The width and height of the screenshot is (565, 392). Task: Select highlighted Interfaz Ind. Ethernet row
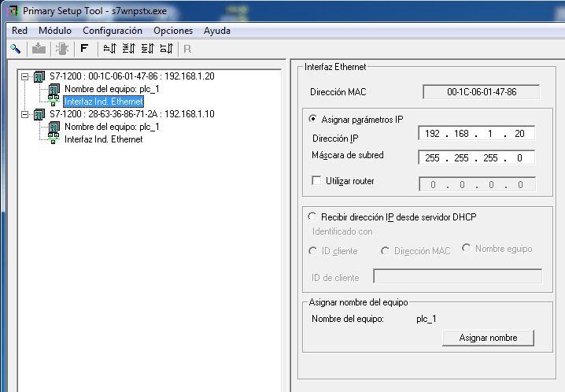[103, 102]
